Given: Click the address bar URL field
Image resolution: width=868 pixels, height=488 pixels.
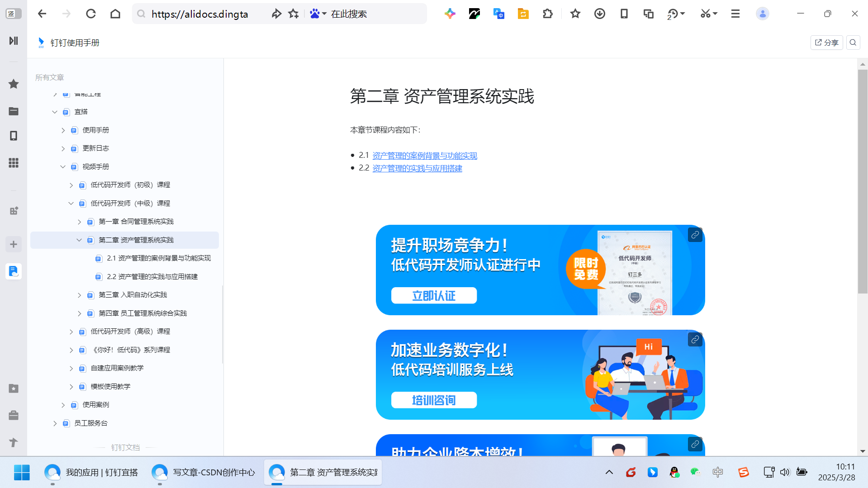Looking at the screenshot, I should point(199,14).
